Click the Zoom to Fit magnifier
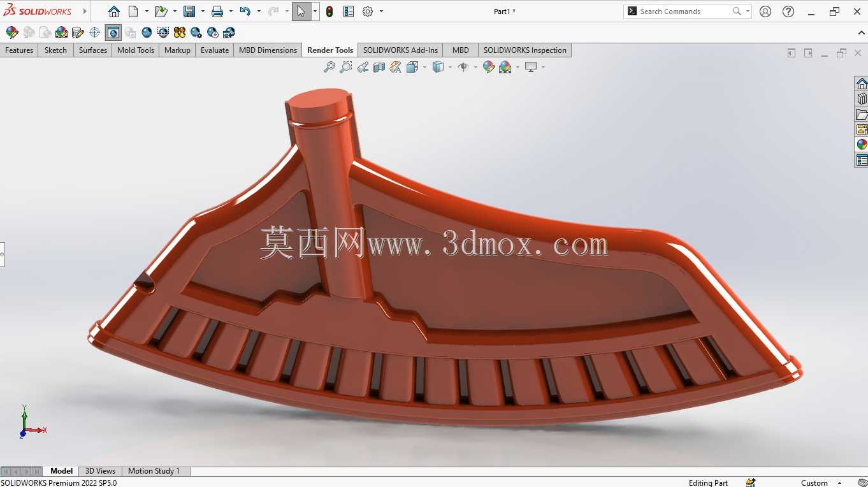Screen dimensions: 868x487 point(329,67)
